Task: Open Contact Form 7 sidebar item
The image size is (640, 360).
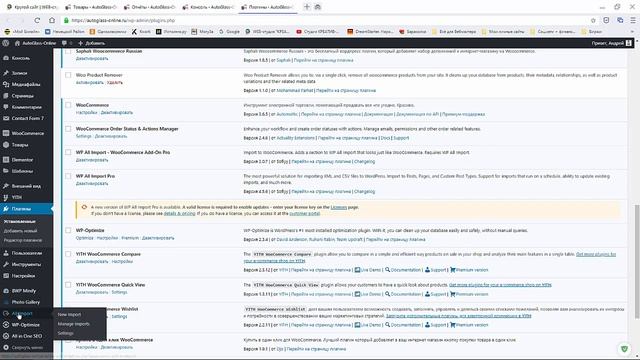Action: (x=27, y=118)
